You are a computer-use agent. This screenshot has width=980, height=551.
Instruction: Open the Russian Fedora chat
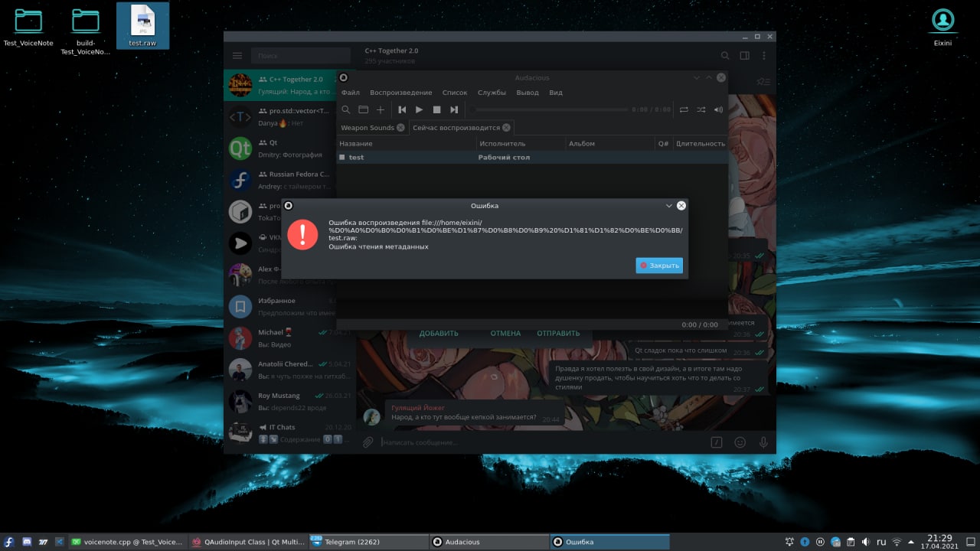tap(280, 180)
